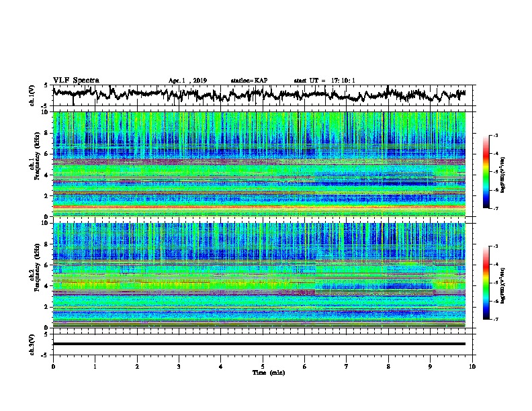The width and height of the screenshot is (532, 411).
Task: Click time axis tick label '5'
Action: tap(263, 367)
